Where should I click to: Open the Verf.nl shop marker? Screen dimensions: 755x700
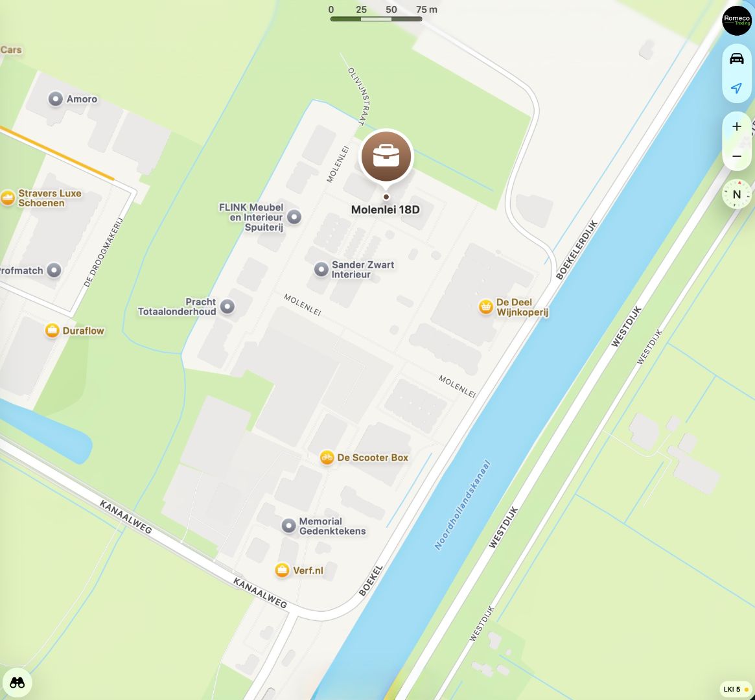point(282,570)
